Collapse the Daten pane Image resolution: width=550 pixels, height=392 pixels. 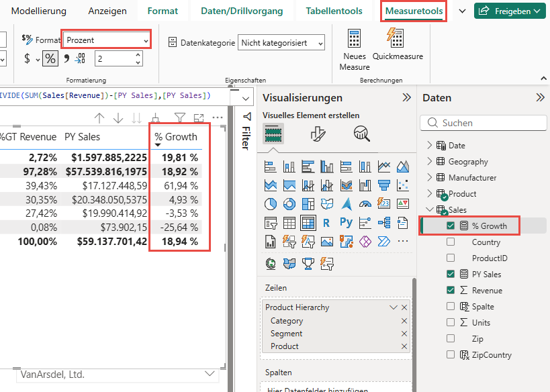[540, 97]
